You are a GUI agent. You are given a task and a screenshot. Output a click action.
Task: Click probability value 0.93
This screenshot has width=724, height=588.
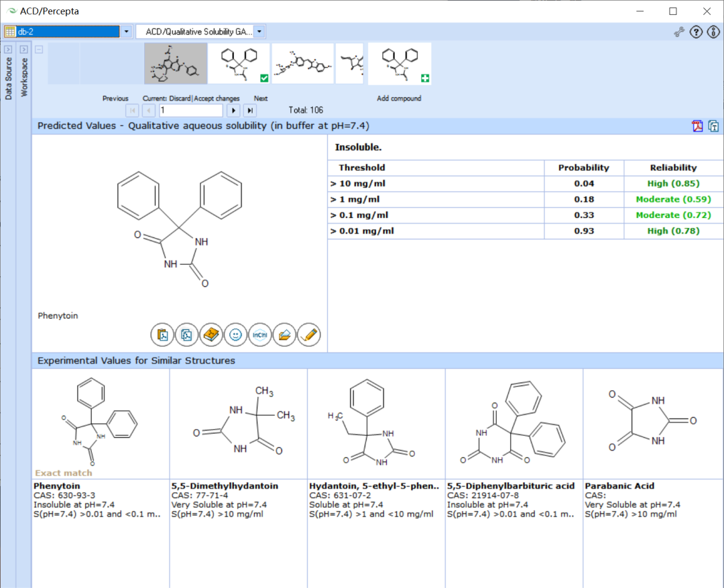(584, 231)
